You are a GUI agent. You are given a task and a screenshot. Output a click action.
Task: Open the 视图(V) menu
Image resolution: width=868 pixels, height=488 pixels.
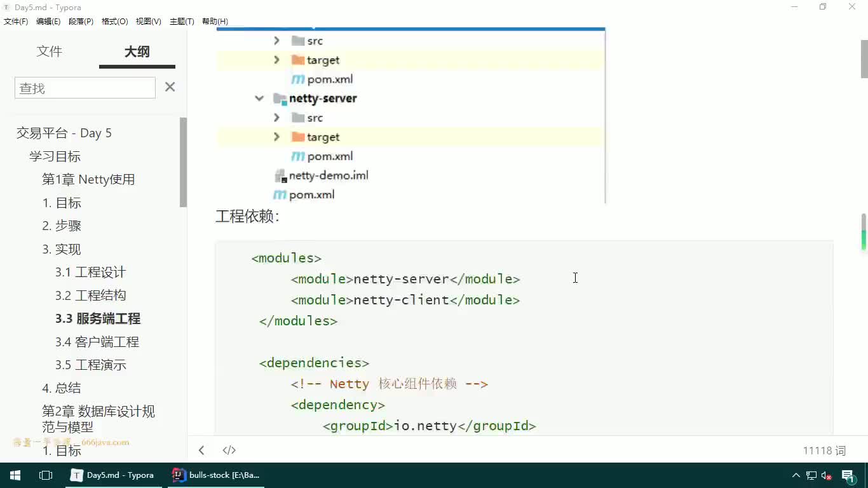pyautogui.click(x=148, y=22)
